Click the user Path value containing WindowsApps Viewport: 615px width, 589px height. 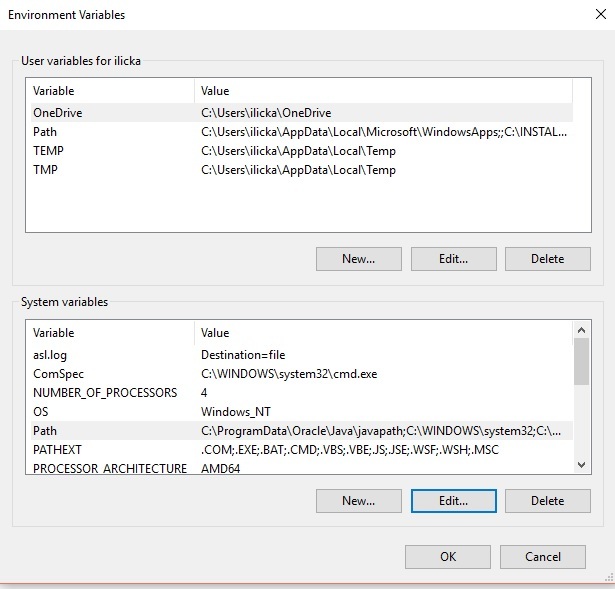pyautogui.click(x=384, y=132)
